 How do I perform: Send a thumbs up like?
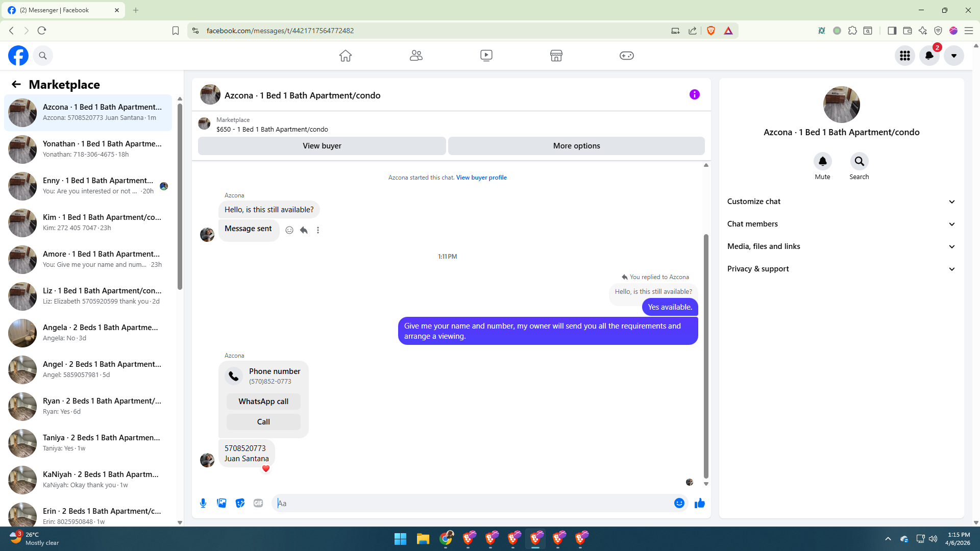(x=700, y=503)
